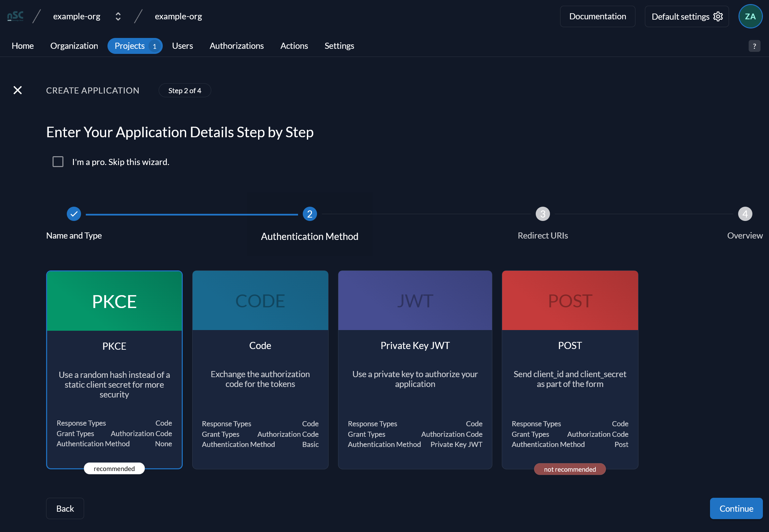The width and height of the screenshot is (769, 532).
Task: Click the 'Redirect URIs' step label
Action: (x=543, y=236)
